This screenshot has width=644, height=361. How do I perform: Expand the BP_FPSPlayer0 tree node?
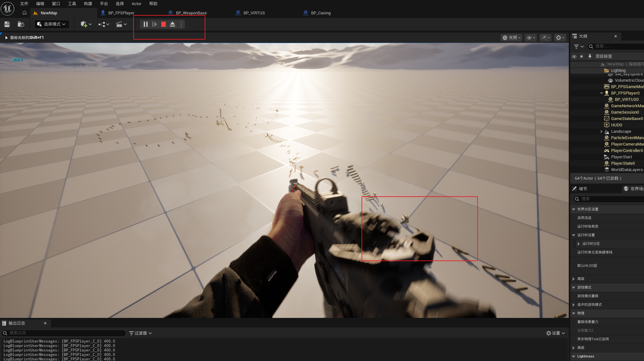[602, 93]
